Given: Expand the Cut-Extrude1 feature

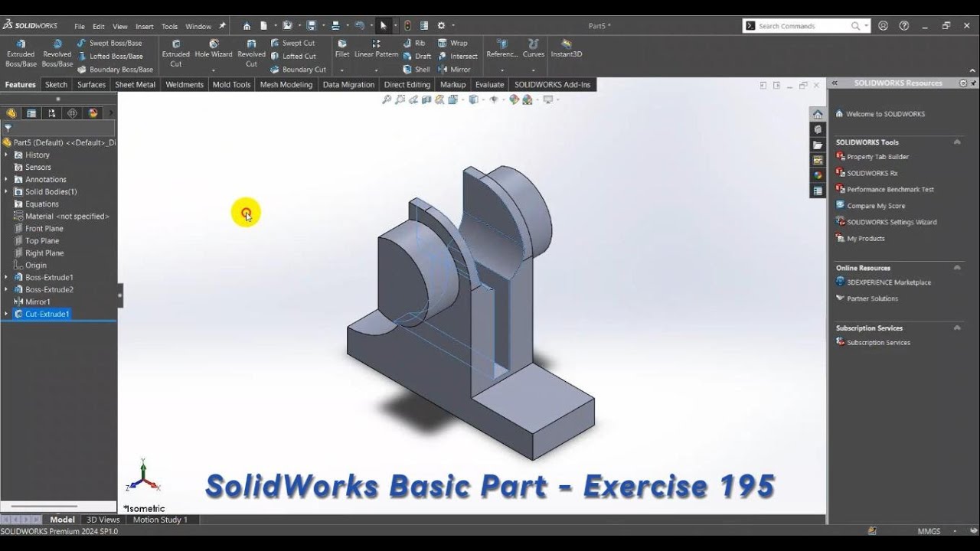Looking at the screenshot, I should [x=6, y=314].
